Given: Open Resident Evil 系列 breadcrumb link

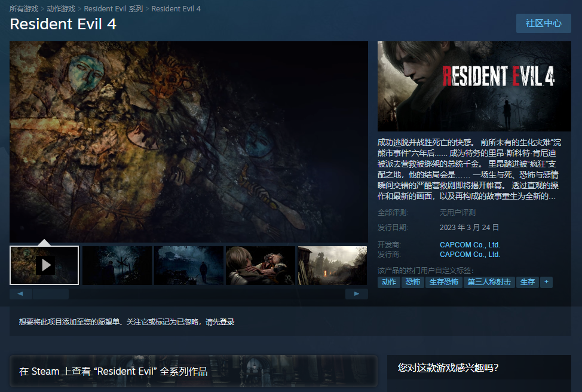Looking at the screenshot, I should pyautogui.click(x=114, y=9).
